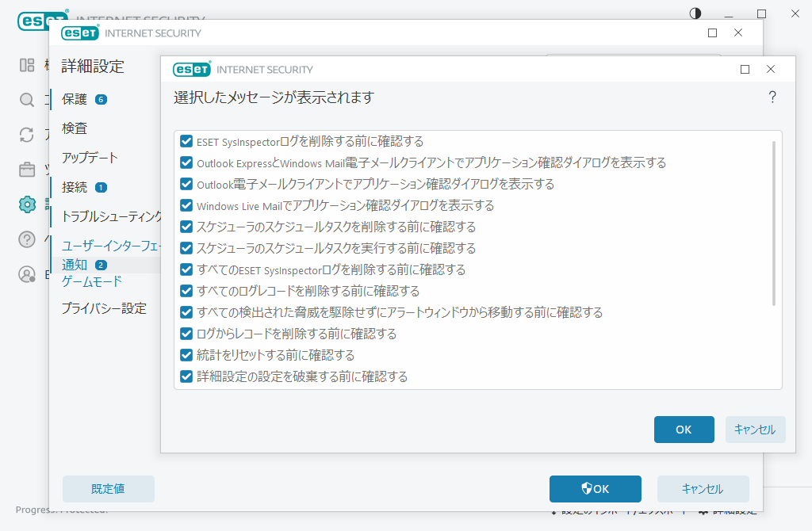This screenshot has height=531, width=812.
Task: Select 通知 in advanced setup sidebar
Action: point(75,265)
